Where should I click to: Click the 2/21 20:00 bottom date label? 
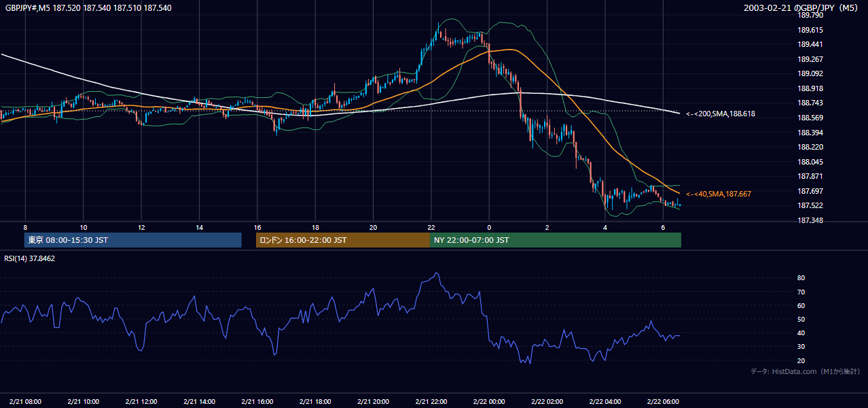(x=374, y=401)
